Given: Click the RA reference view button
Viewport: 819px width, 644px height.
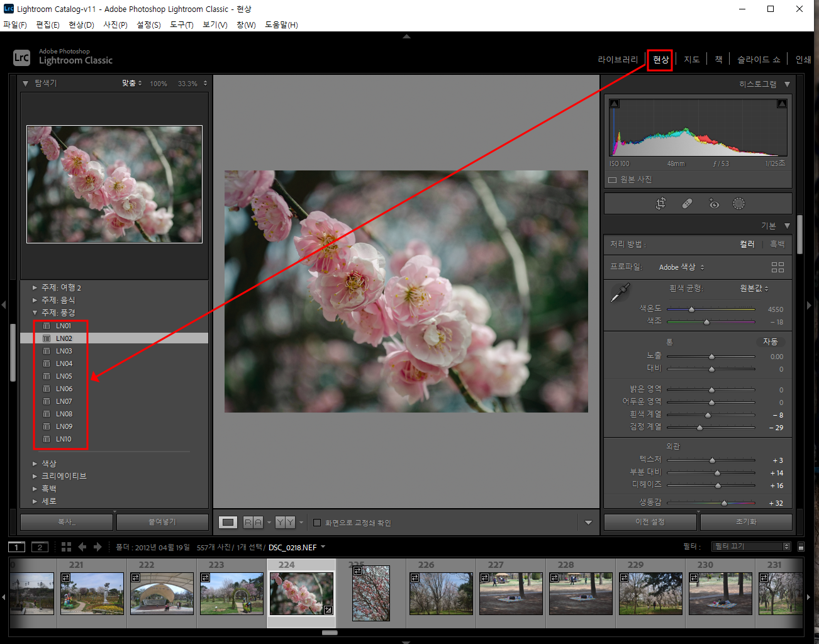Looking at the screenshot, I should [x=253, y=522].
